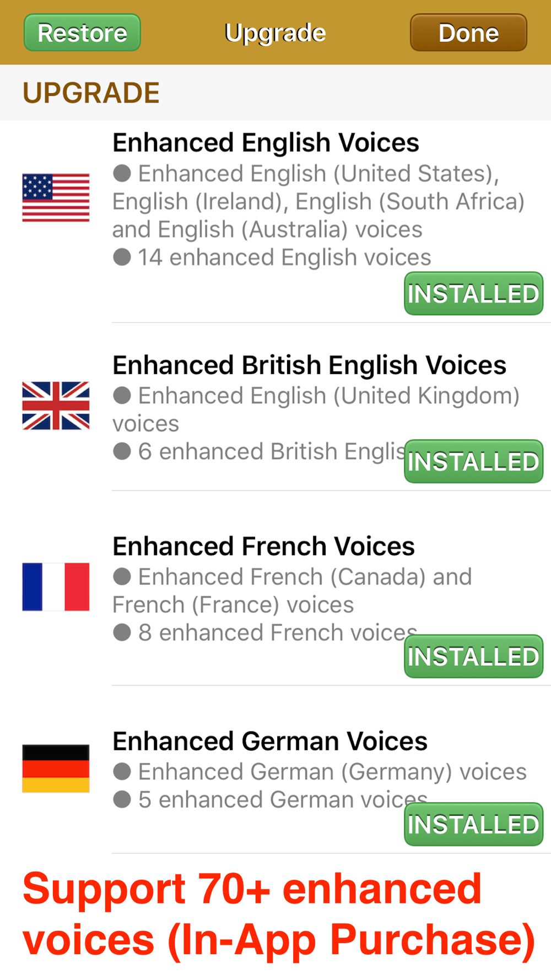Tap the 14 enhanced English voices line
Image resolution: width=551 pixels, height=980 pixels.
tap(284, 257)
